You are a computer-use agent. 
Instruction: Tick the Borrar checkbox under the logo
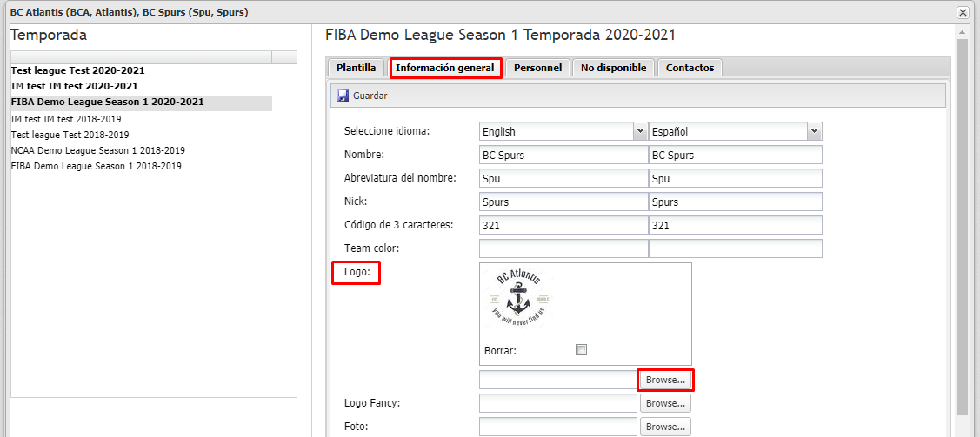click(x=581, y=350)
